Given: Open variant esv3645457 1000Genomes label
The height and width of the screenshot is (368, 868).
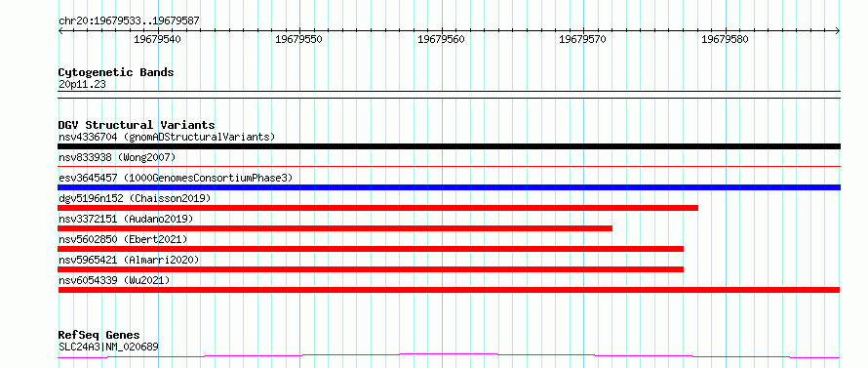Looking at the screenshot, I should (x=176, y=178).
